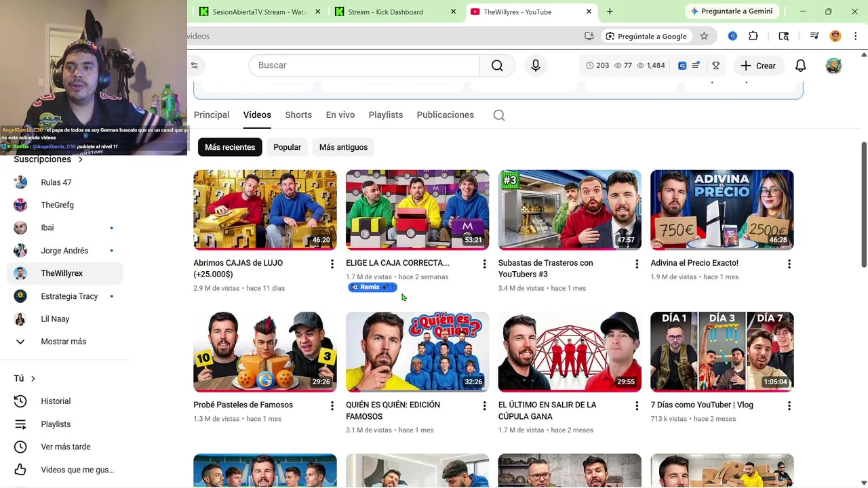This screenshot has width=868, height=488.
Task: Expand the sidebar with Mostrar más
Action: (x=64, y=342)
